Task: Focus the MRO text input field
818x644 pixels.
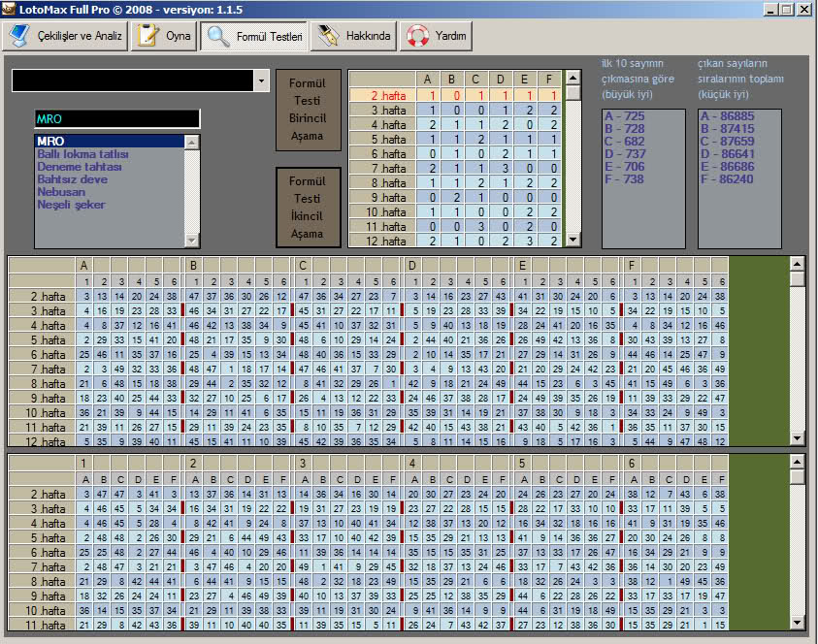Action: point(116,119)
